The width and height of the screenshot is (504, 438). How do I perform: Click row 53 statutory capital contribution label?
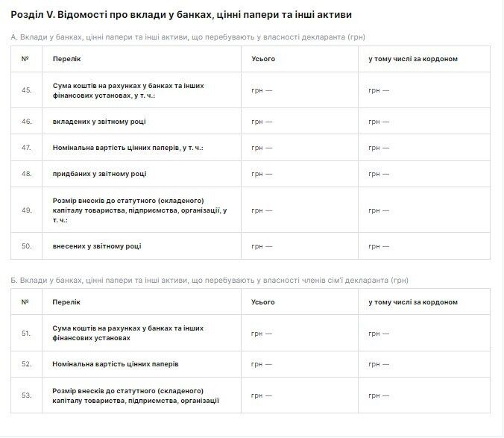click(x=136, y=395)
